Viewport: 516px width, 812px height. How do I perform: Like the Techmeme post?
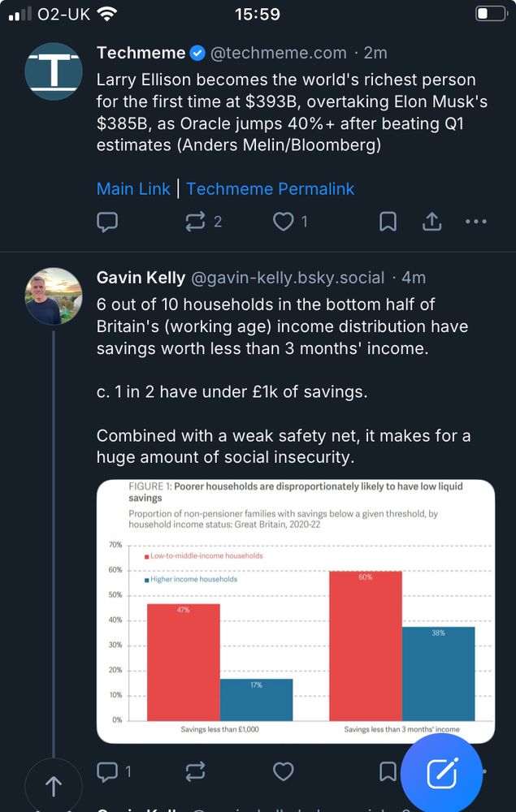(x=283, y=222)
